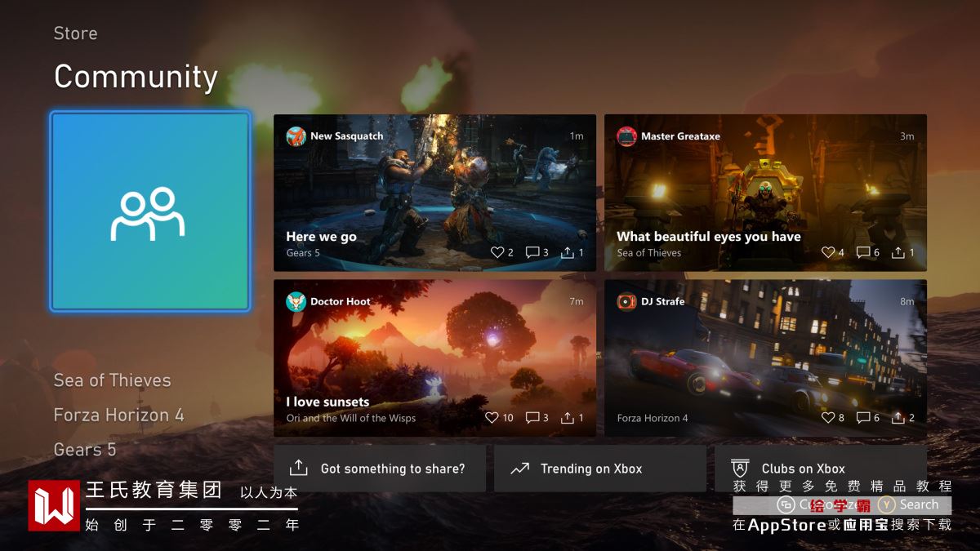The image size is (980, 551).
Task: Open comments on DJ Strafe's post
Action: [862, 417]
